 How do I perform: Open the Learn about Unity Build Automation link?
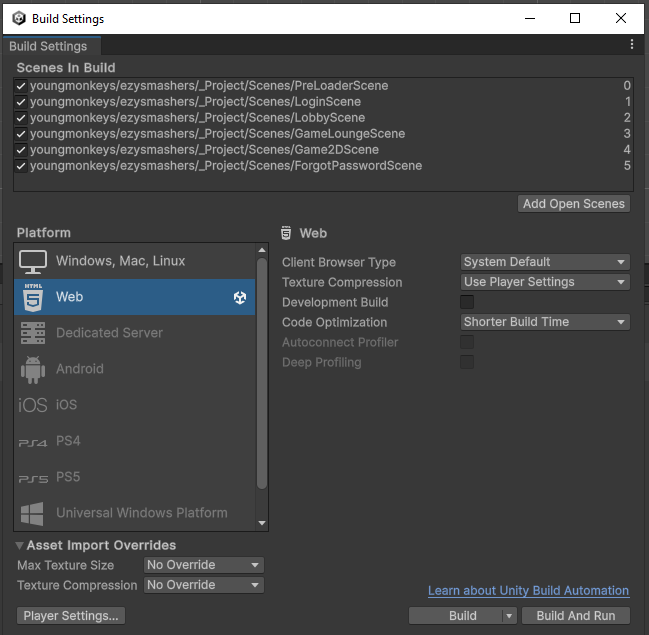(x=528, y=591)
